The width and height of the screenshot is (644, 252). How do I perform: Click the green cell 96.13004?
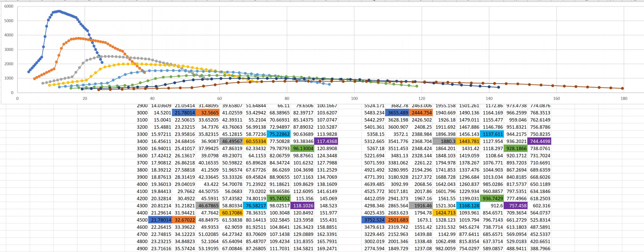point(302,149)
